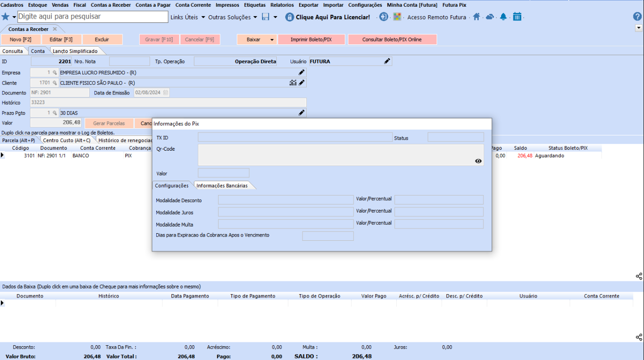The height and width of the screenshot is (360, 644).
Task: Search Cliente using magnifier icon
Action: [x=55, y=82]
